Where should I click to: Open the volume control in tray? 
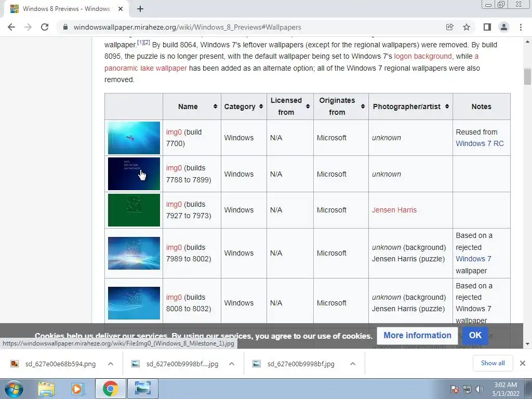click(479, 389)
